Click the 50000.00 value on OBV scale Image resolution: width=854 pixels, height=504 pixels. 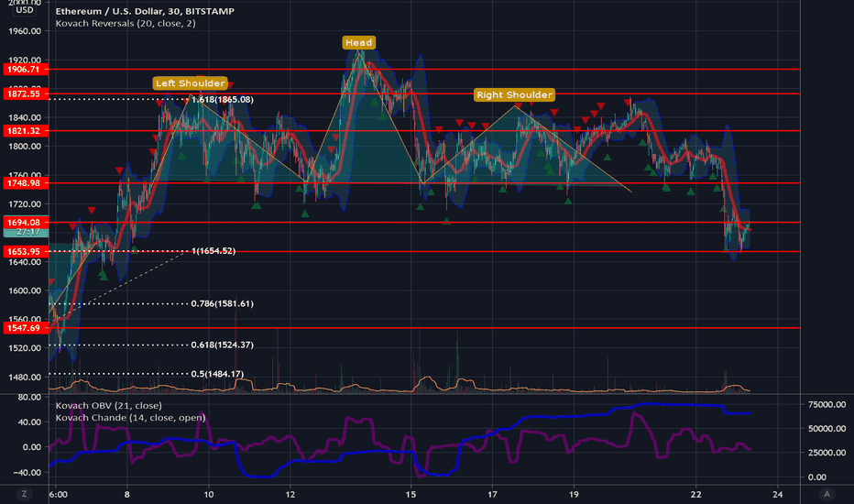pos(827,429)
